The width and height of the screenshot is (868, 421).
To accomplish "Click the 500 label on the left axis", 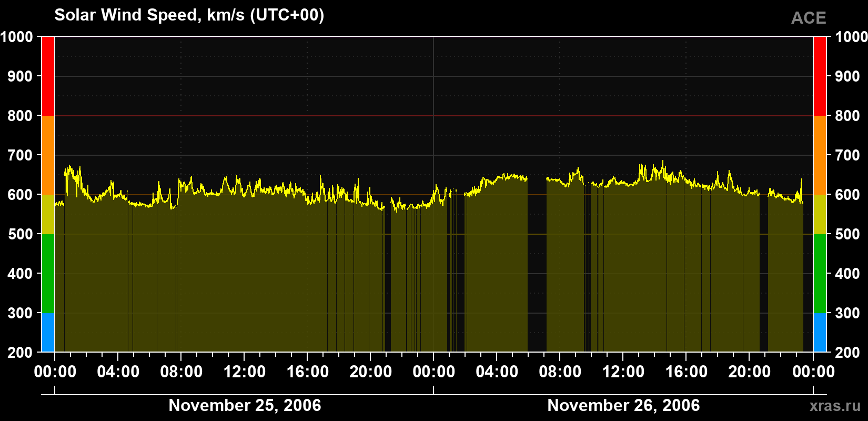I will click(21, 234).
